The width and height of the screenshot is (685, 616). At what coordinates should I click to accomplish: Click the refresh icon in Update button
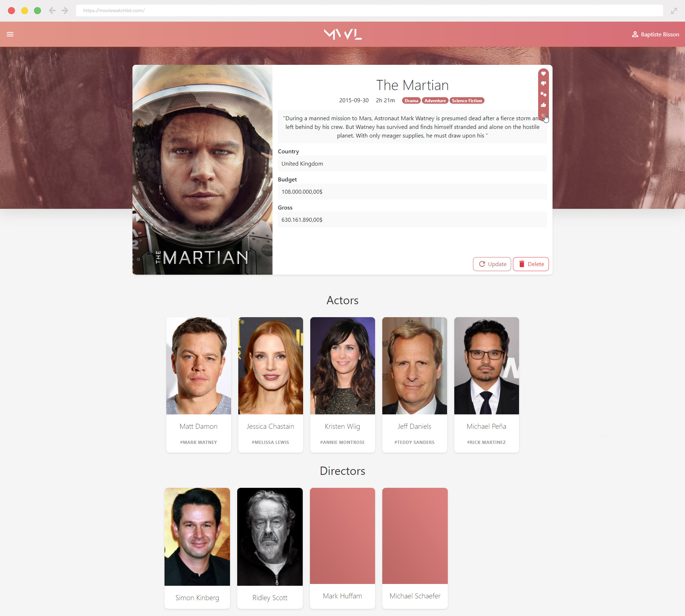tap(482, 264)
